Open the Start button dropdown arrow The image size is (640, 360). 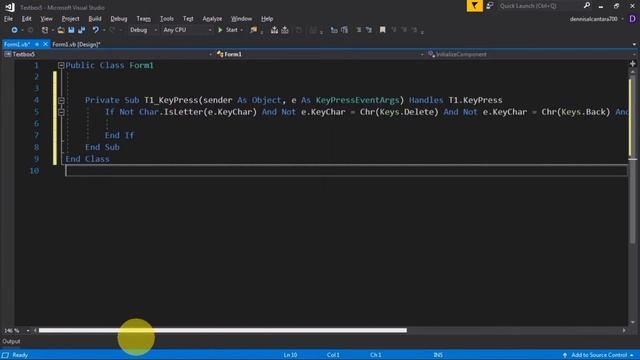pyautogui.click(x=242, y=30)
